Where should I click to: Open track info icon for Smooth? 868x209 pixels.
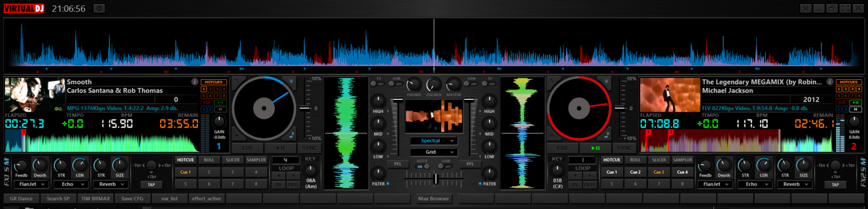pos(194,82)
